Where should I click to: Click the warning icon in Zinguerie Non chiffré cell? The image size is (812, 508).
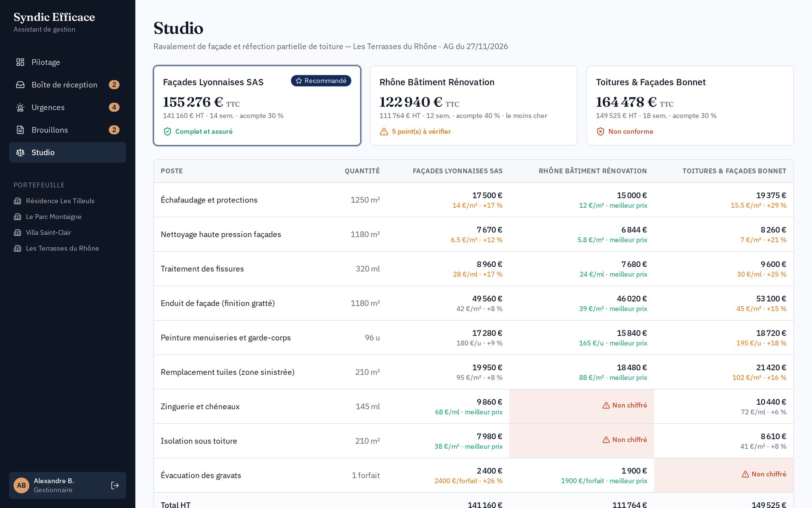(606, 405)
